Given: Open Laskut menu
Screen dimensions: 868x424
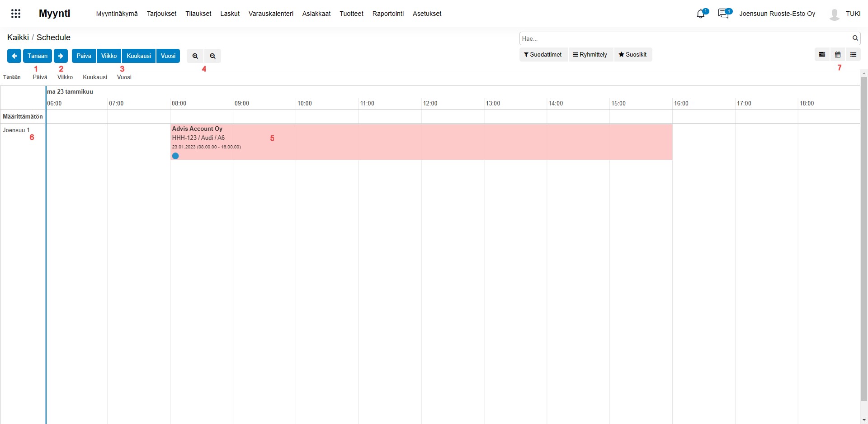Looking at the screenshot, I should (230, 14).
